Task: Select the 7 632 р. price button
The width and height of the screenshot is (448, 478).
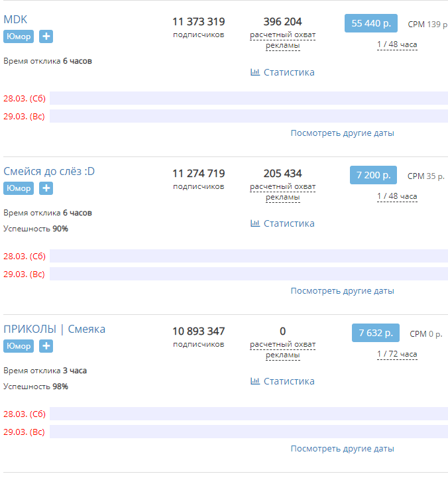Action: click(376, 333)
